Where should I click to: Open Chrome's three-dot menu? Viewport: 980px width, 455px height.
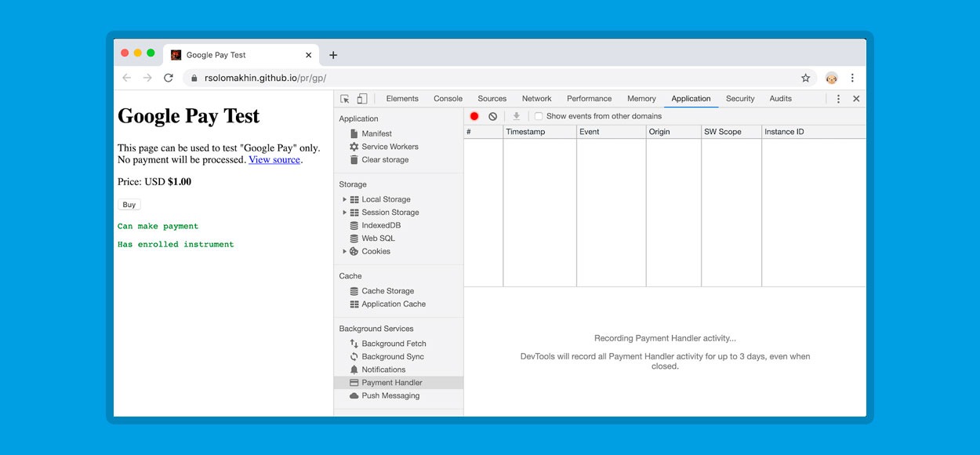click(x=852, y=78)
